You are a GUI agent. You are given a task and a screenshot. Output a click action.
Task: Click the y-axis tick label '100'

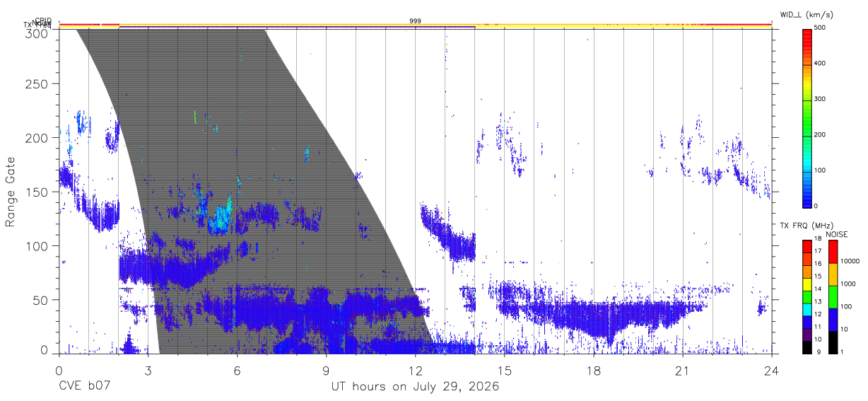click(x=37, y=246)
